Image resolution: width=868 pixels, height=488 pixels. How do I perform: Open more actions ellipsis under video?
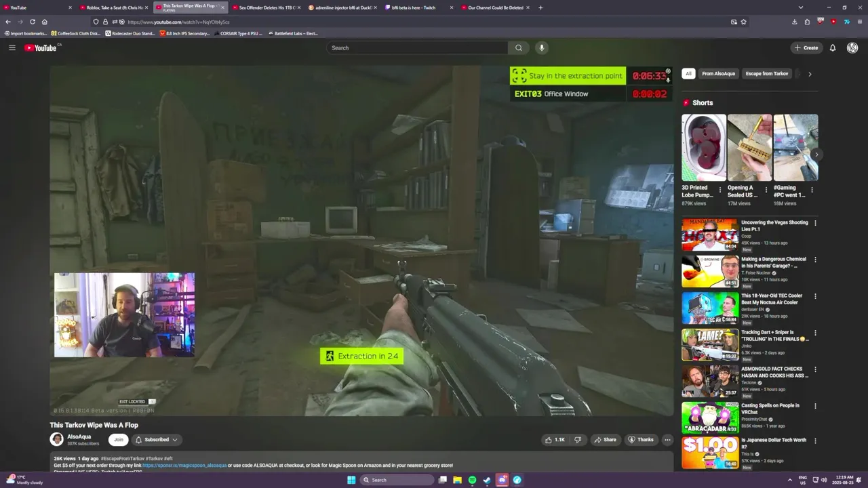667,439
